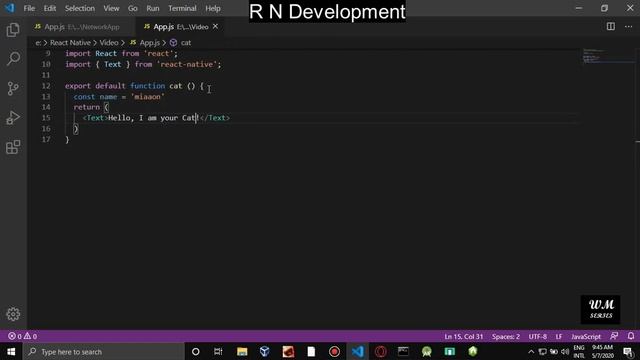Open the editor More Actions ellipsis
Image resolution: width=640 pixels, height=360 pixels.
[x=629, y=27]
